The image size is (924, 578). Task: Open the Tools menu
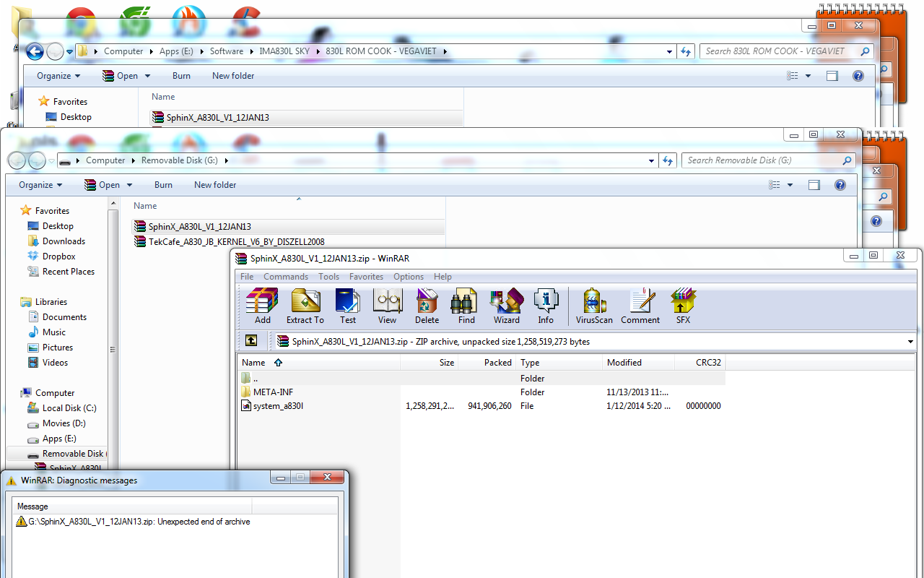click(328, 277)
